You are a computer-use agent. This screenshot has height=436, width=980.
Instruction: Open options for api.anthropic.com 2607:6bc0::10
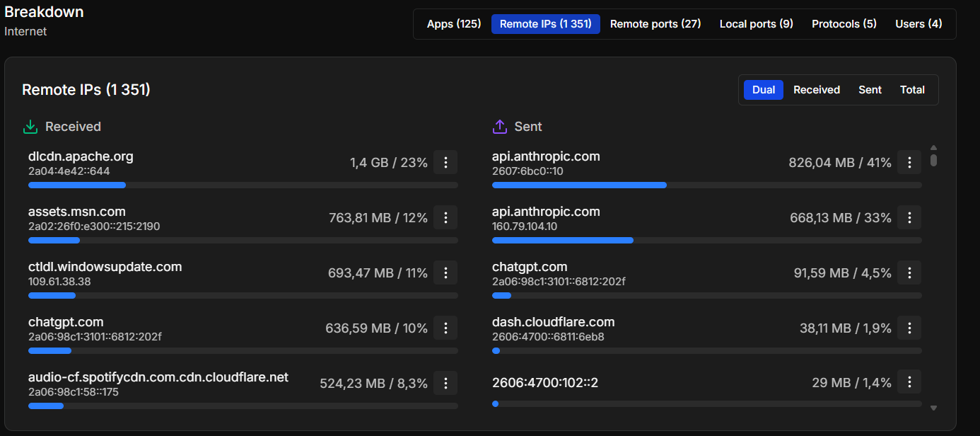tap(909, 163)
